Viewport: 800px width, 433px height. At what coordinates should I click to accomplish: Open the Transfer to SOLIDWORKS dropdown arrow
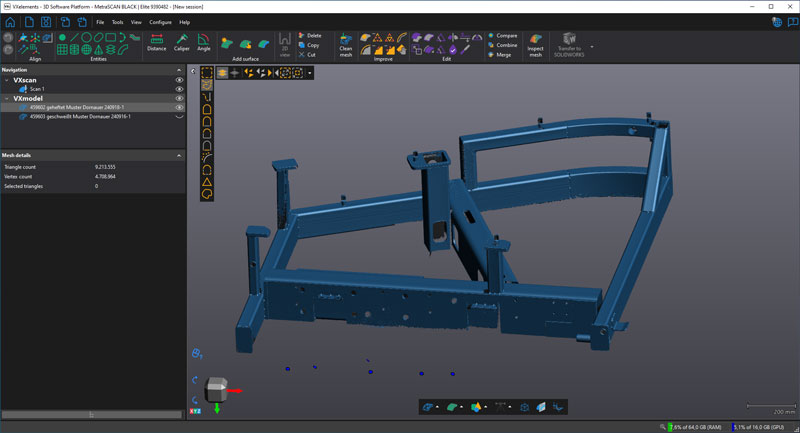click(592, 46)
